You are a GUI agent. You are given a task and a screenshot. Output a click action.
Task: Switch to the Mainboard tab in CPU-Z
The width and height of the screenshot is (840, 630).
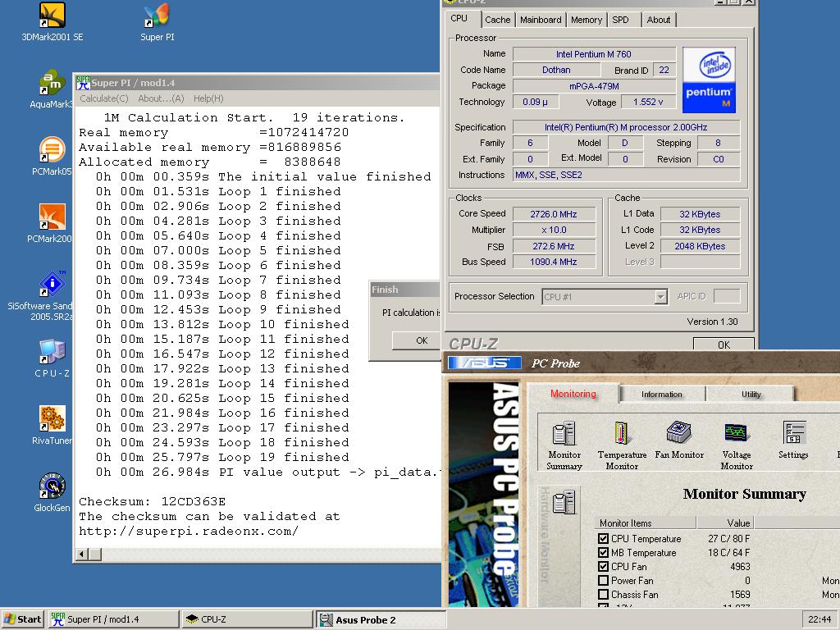(541, 20)
